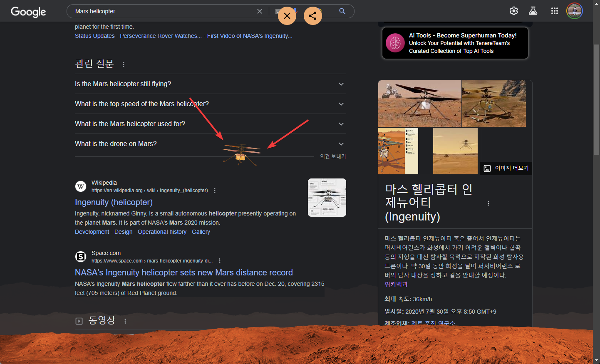Open AI Tools TenereTeam ad card
The height and width of the screenshot is (364, 600).
455,43
